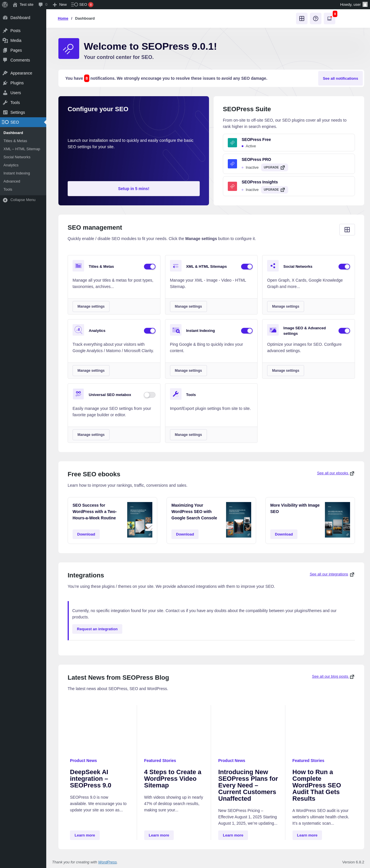Open the notifications inbox icon with badge
The height and width of the screenshot is (868, 370).
click(329, 18)
